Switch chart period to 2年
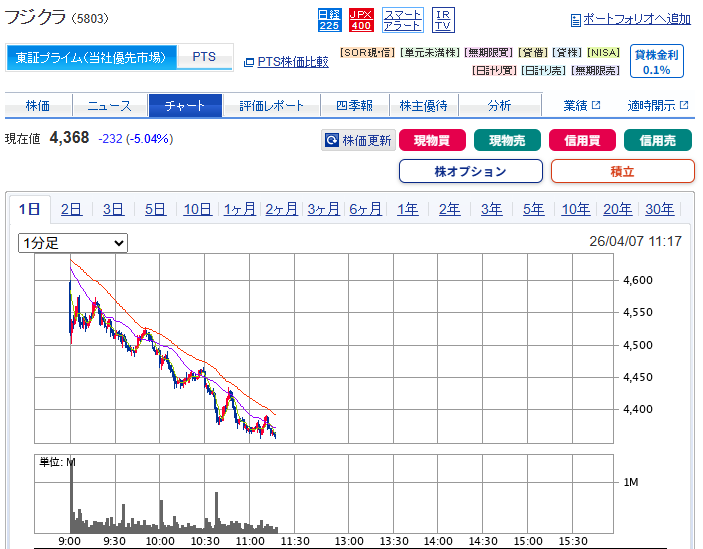703x549 pixels. tap(450, 209)
